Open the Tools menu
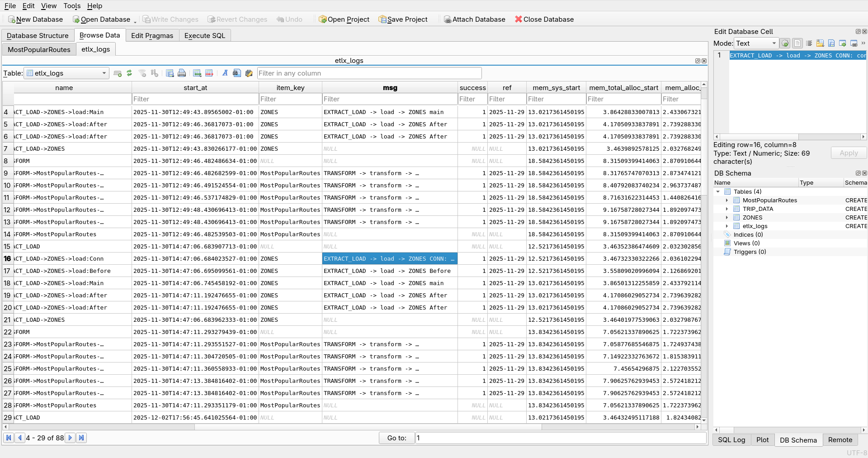 pyautogui.click(x=72, y=6)
